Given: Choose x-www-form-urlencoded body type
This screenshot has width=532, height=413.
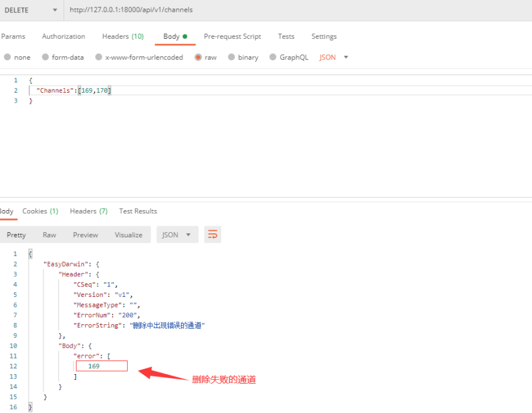Looking at the screenshot, I should pos(99,57).
